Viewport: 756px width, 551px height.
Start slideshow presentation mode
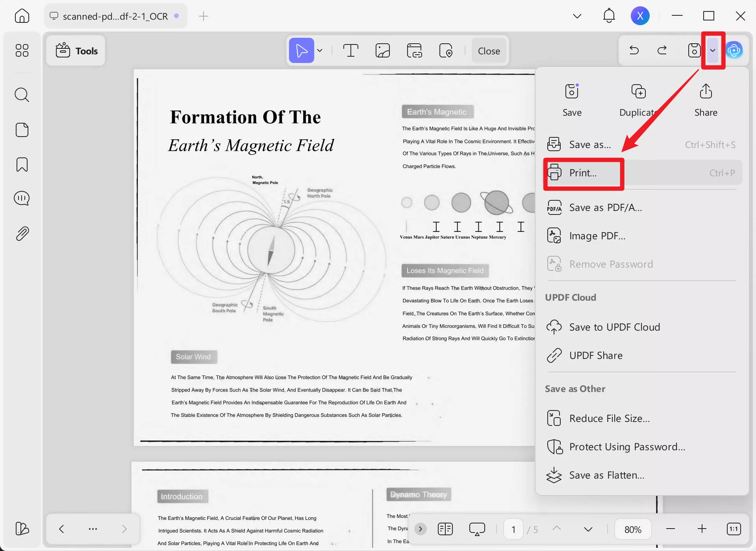477,529
